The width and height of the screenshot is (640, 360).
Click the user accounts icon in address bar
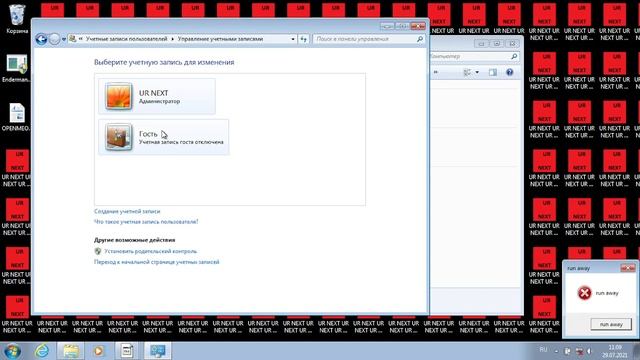click(x=73, y=39)
